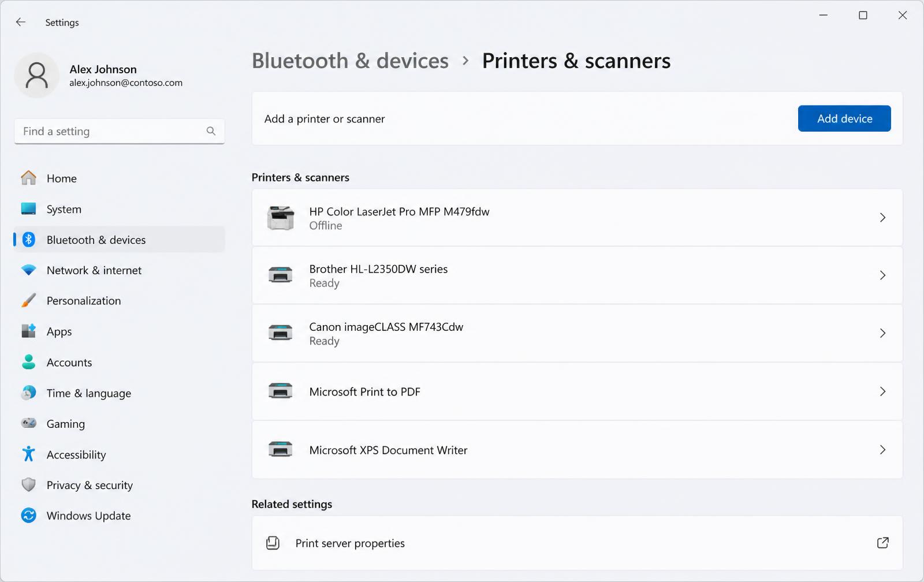The height and width of the screenshot is (582, 924).
Task: Click the Windows Update sync icon
Action: (x=28, y=515)
